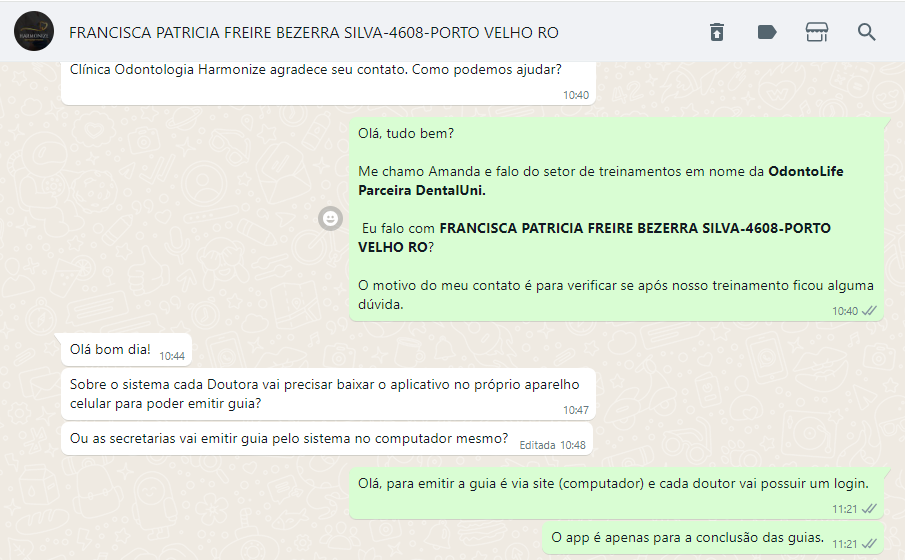Open the store catalog icon

pyautogui.click(x=817, y=32)
